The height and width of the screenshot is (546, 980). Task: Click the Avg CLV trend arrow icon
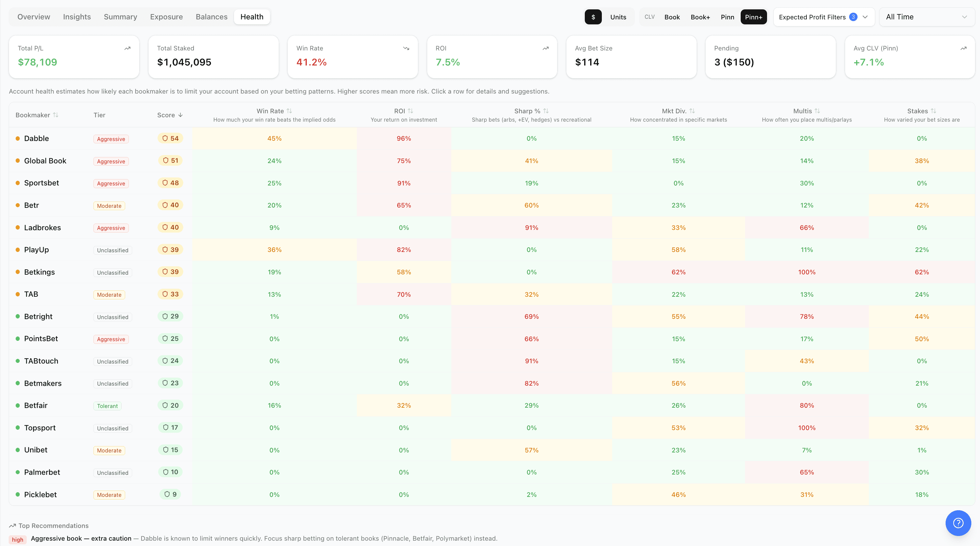click(x=963, y=48)
